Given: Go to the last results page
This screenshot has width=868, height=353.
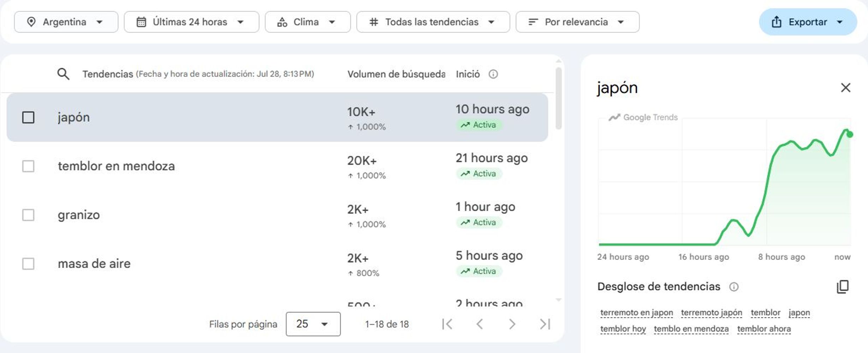Looking at the screenshot, I should tap(545, 324).
